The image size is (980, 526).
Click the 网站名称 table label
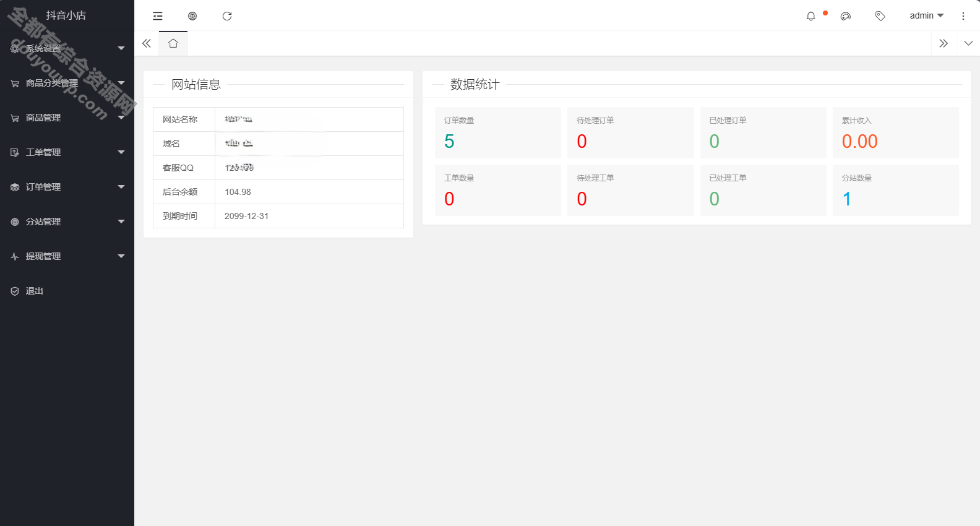coord(180,119)
